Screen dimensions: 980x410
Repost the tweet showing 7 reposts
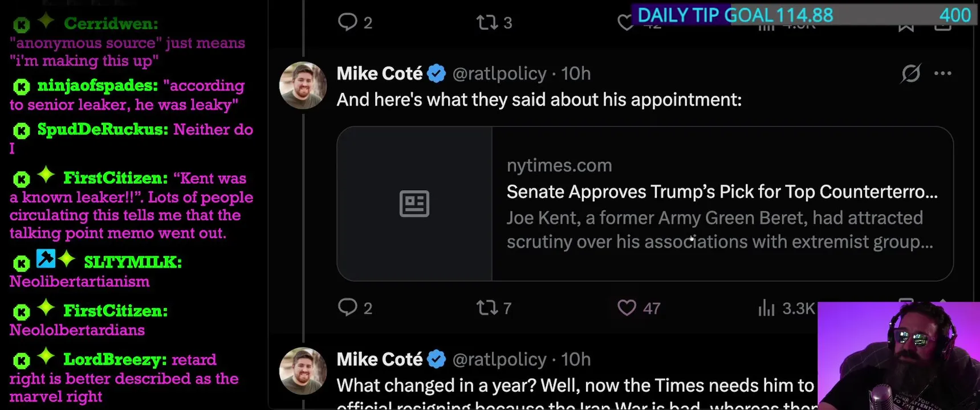tap(487, 308)
